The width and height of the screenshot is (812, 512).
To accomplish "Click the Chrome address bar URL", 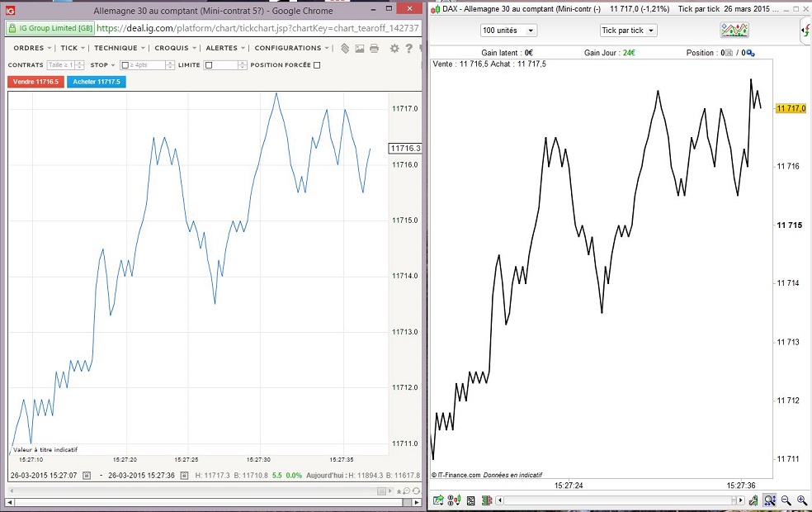I will (257, 28).
